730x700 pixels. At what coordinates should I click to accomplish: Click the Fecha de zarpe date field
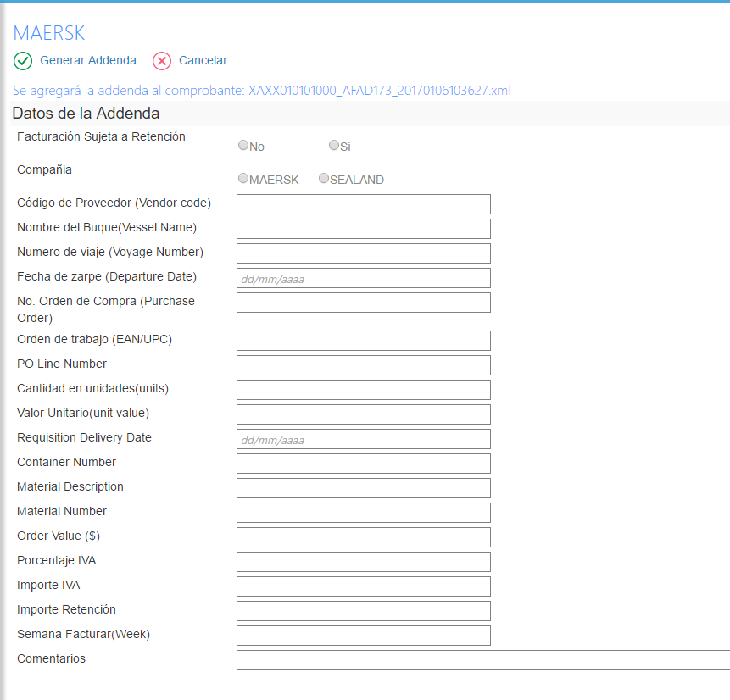(x=364, y=278)
